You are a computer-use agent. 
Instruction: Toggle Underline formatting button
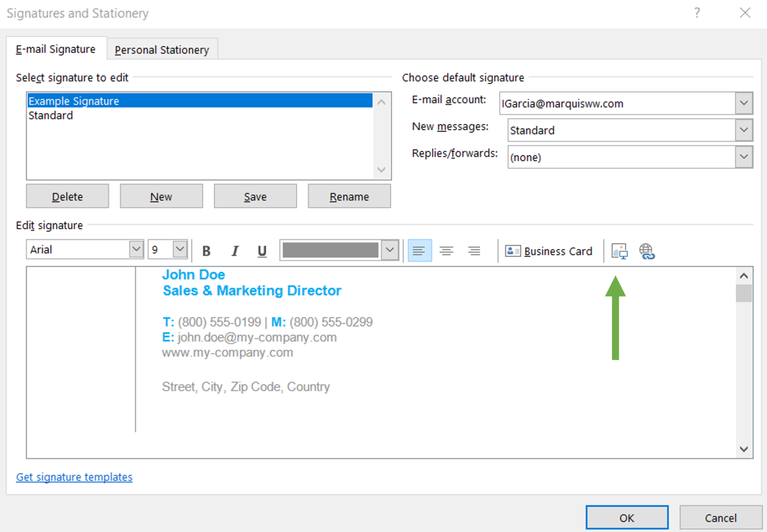click(x=262, y=250)
